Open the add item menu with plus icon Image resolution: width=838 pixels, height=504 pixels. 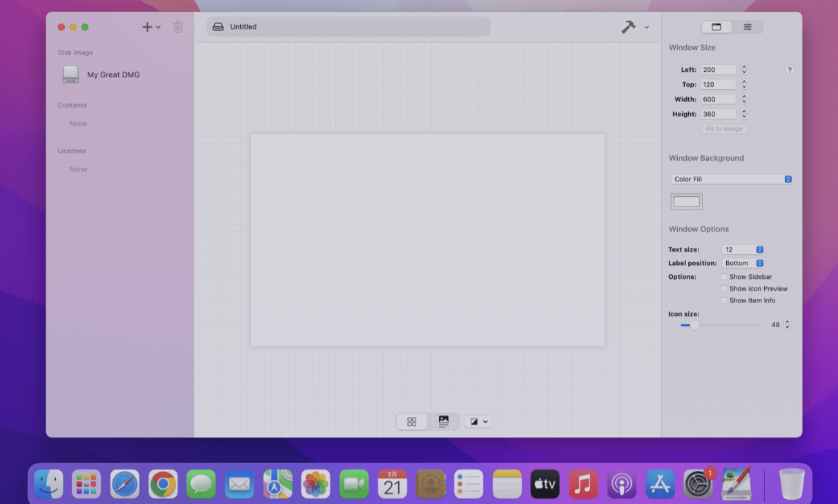[147, 27]
